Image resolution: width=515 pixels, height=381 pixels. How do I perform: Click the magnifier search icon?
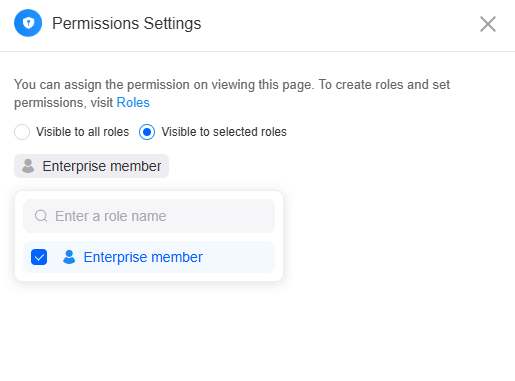coord(41,216)
